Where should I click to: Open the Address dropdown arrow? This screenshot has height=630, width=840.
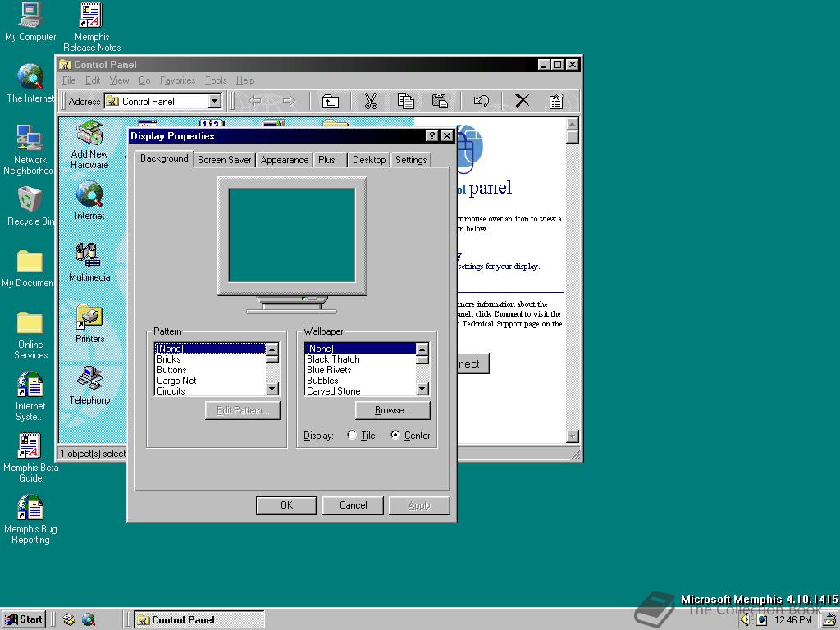(x=214, y=101)
